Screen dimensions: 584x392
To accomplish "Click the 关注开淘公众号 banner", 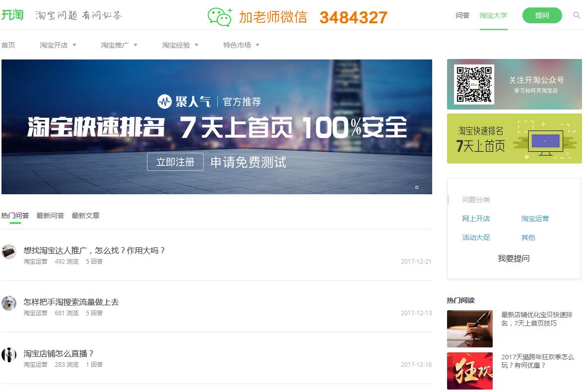I will coord(515,84).
